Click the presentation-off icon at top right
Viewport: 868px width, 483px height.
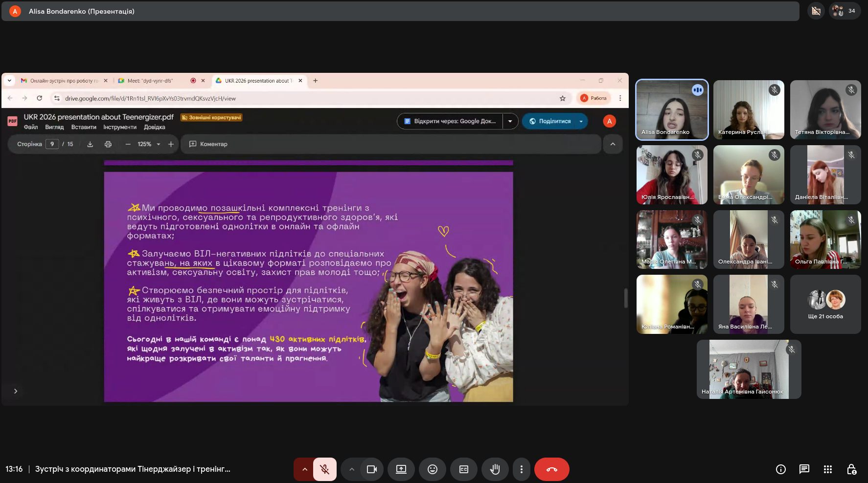click(x=816, y=11)
